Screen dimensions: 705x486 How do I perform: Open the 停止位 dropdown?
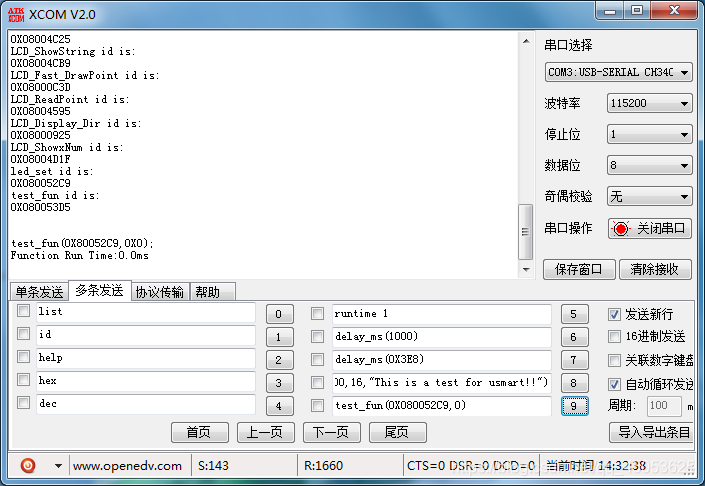click(x=649, y=134)
